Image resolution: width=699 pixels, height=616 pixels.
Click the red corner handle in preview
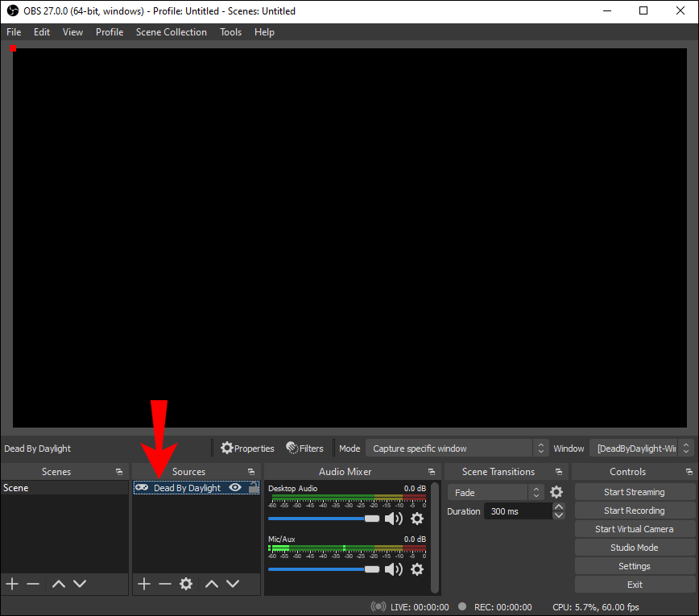click(x=13, y=48)
